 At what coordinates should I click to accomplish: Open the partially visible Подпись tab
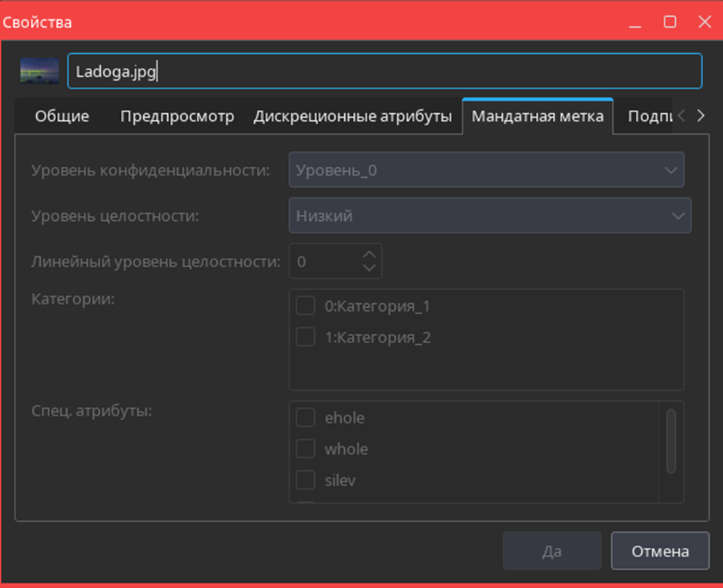(x=649, y=116)
